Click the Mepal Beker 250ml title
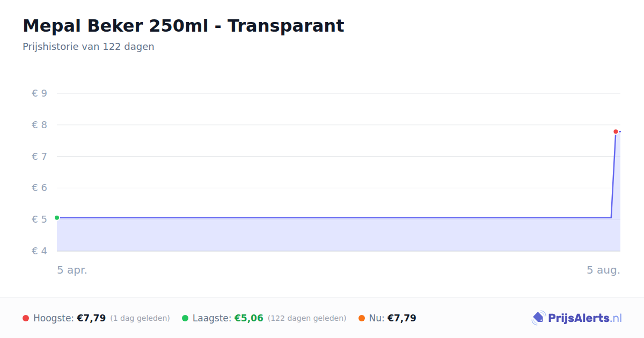644x338 pixels. [x=184, y=25]
